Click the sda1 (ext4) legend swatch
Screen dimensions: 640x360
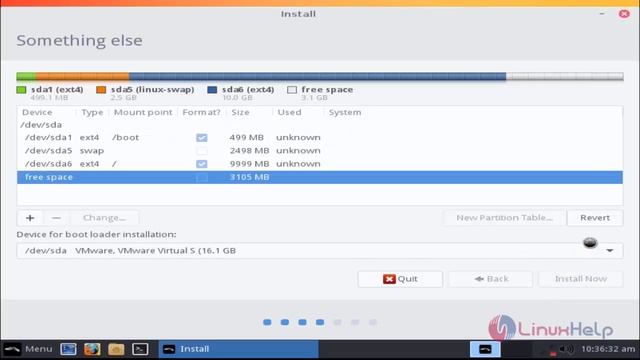coord(21,90)
